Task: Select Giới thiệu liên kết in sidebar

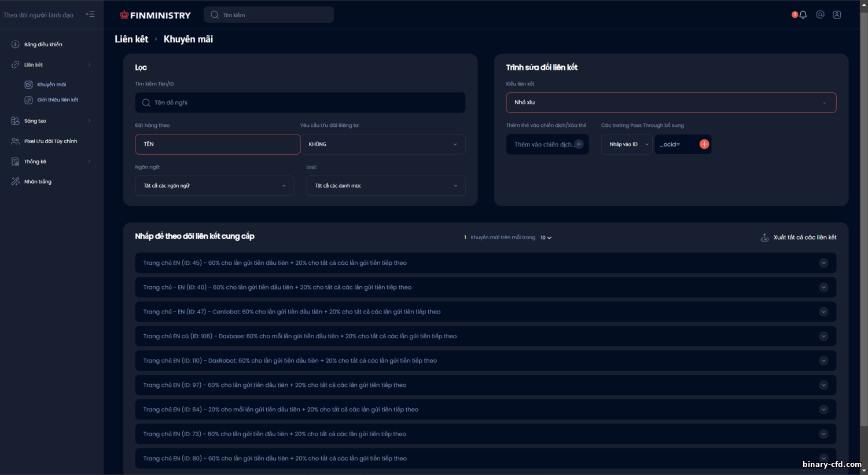Action: 58,100
